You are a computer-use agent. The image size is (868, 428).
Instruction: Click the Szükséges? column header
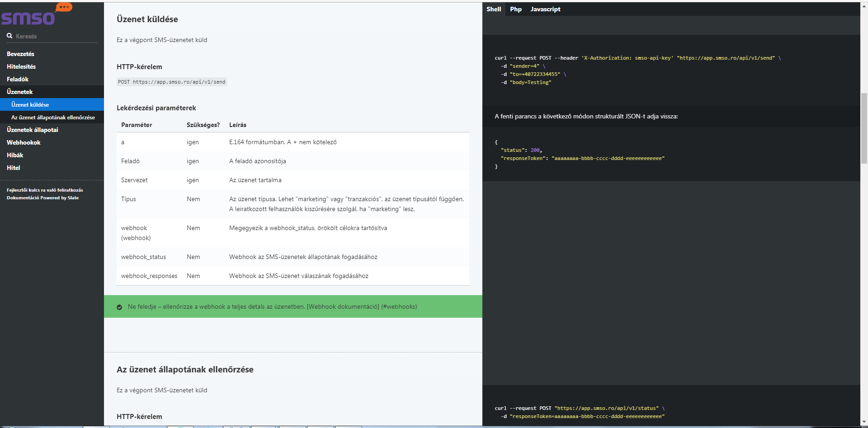(203, 125)
